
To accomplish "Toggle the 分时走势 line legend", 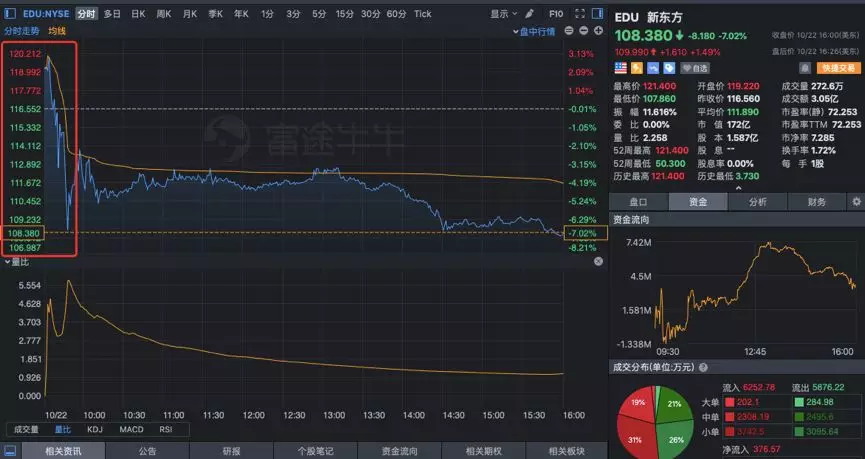I will [x=22, y=31].
